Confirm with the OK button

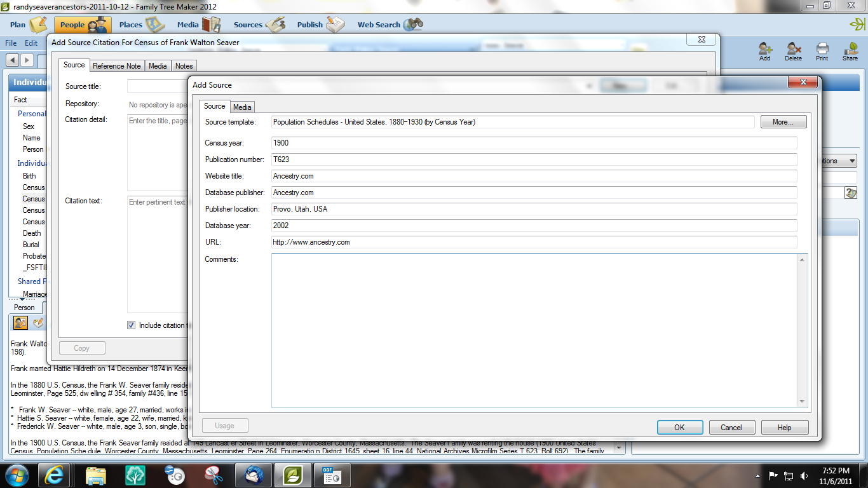680,427
